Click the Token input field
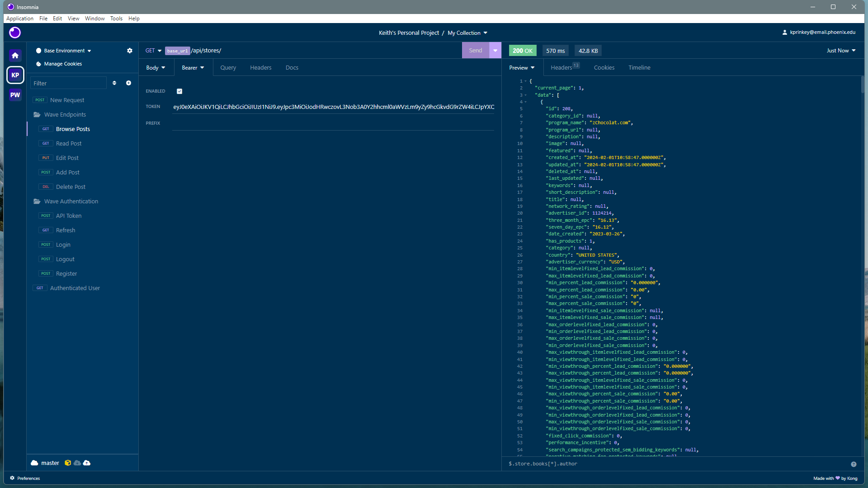Image resolution: width=868 pixels, height=488 pixels. click(x=333, y=107)
